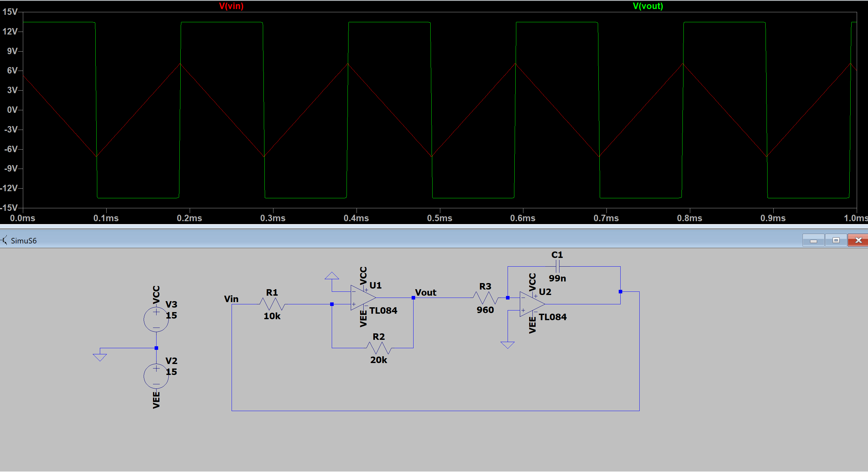Viewport: 868px width, 472px height.
Task: Select the U2 TL084 op-amp symbol
Action: click(532, 304)
